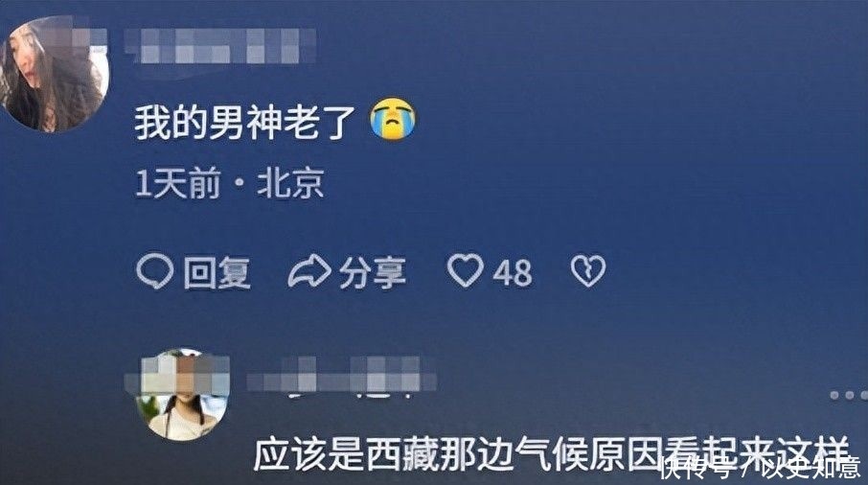
Task: Open the first commenter's blurred username
Action: 219,45
